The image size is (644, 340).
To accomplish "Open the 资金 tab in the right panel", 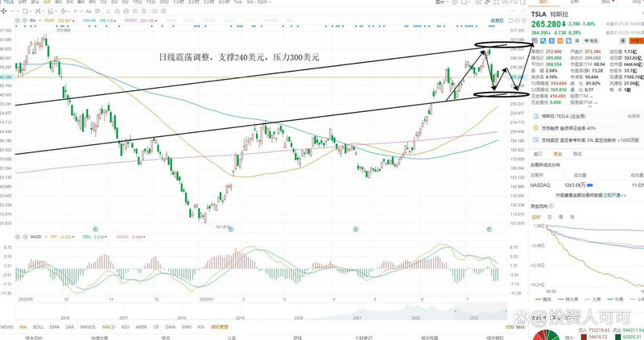I will (x=557, y=154).
